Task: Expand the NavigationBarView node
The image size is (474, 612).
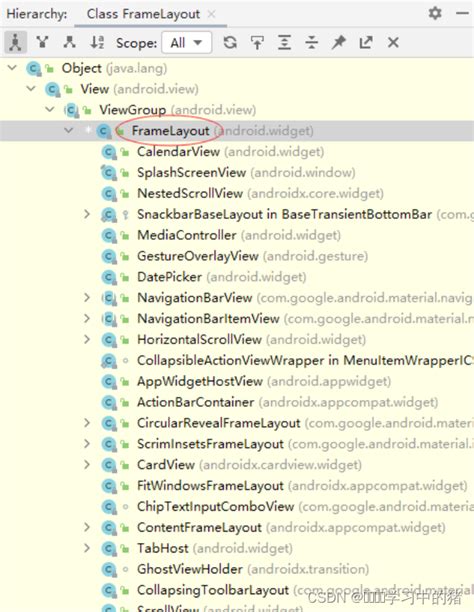Action: 87,298
